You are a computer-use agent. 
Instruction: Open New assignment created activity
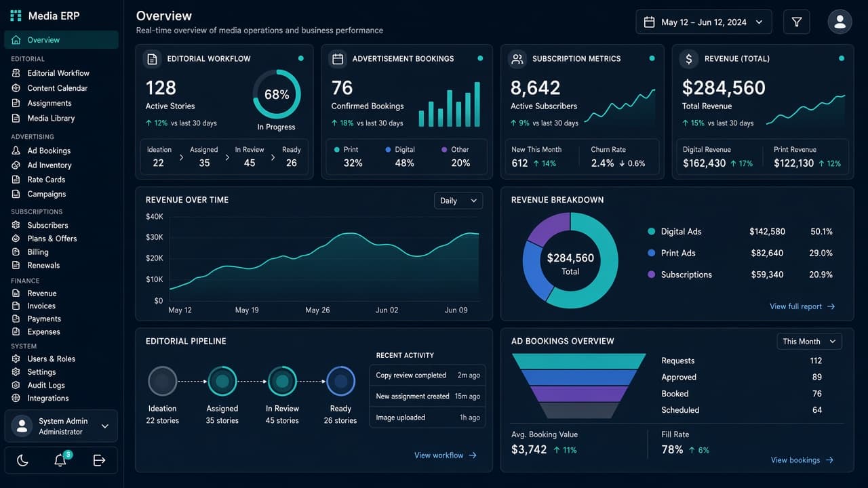pos(427,396)
